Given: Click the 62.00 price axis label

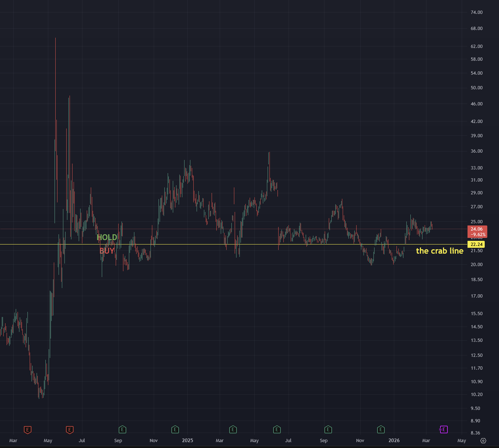Looking at the screenshot, I should [477, 46].
